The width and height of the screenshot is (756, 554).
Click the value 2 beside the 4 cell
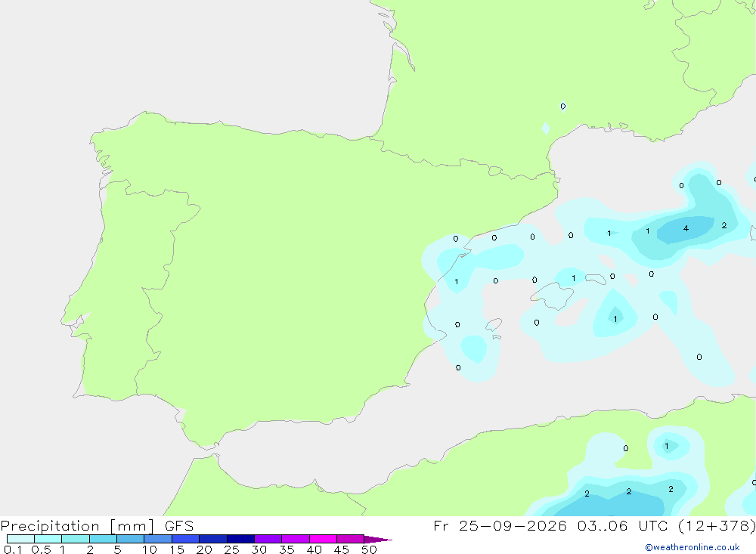[x=723, y=225]
